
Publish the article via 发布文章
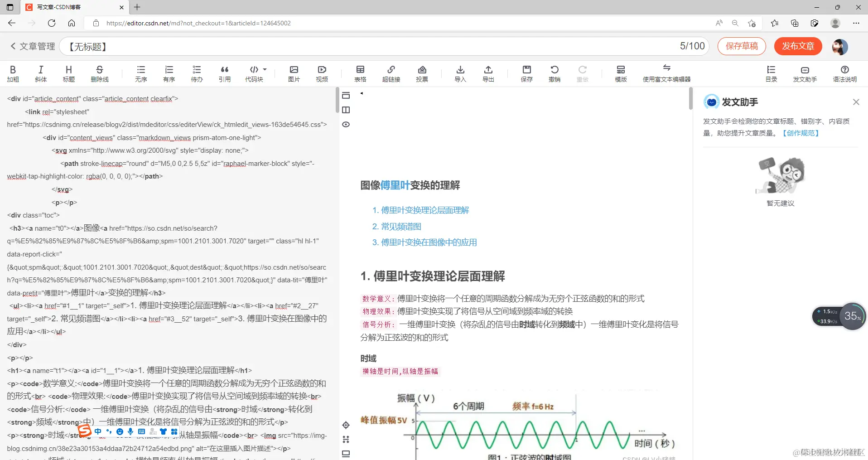point(798,46)
